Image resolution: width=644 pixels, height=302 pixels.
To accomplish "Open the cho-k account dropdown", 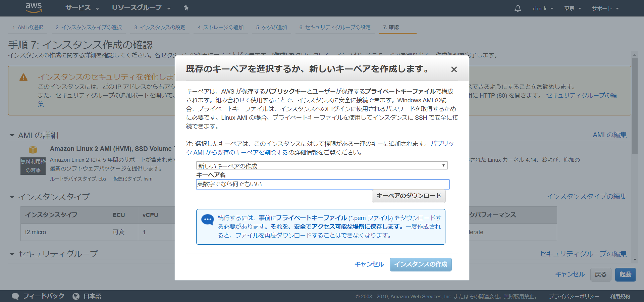I will (x=543, y=8).
